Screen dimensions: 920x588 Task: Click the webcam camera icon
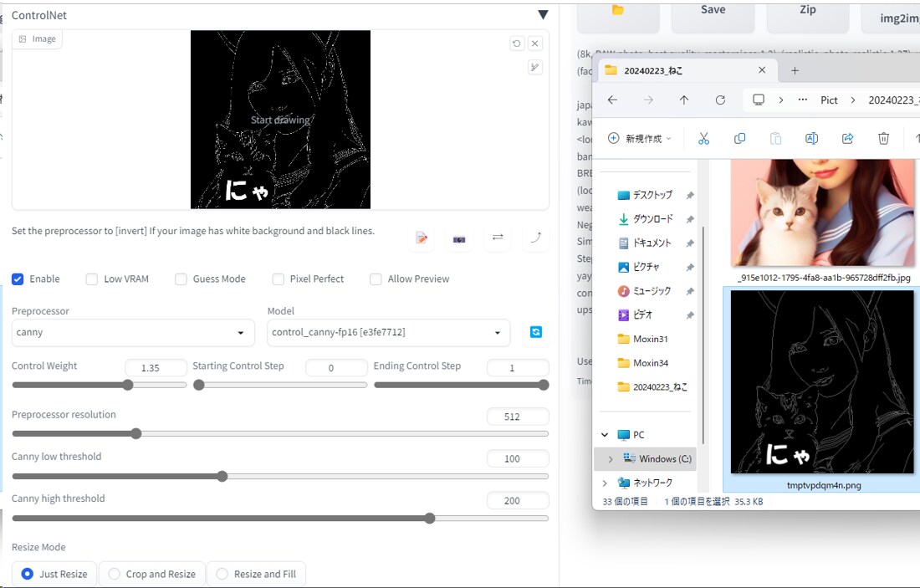459,238
